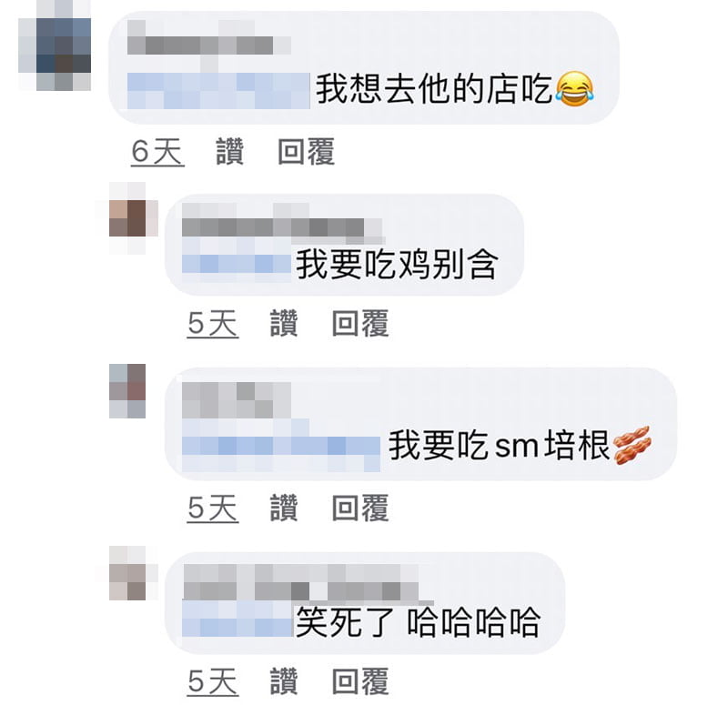Like the comment 我想去他的店吃

coord(229,151)
